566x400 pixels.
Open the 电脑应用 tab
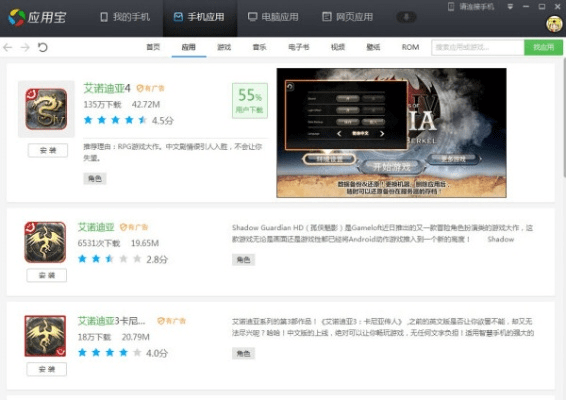(x=273, y=17)
